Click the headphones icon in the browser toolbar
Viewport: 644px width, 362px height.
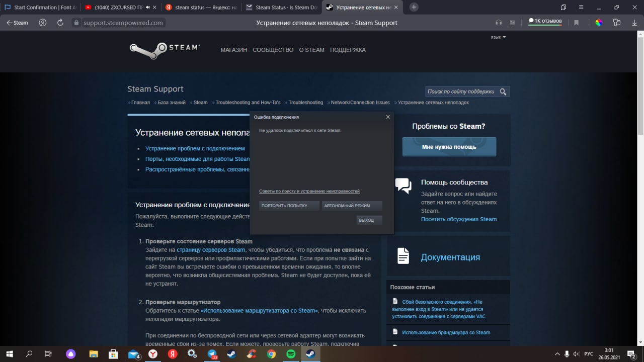[x=499, y=23]
